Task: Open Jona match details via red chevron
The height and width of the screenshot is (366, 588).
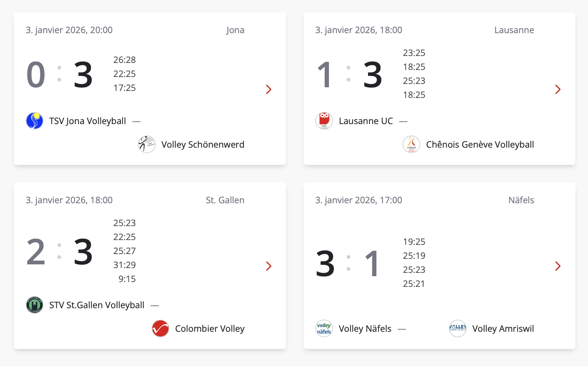Action: click(x=269, y=89)
